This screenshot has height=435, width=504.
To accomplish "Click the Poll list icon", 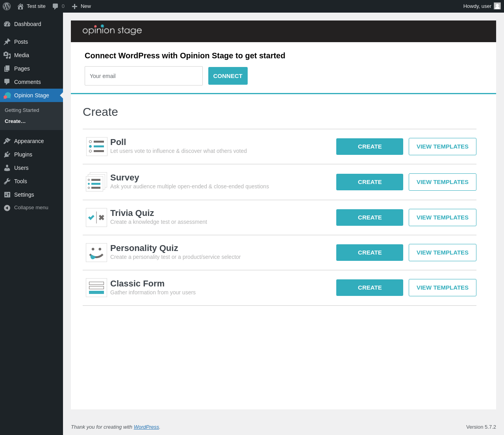I will click(97, 147).
